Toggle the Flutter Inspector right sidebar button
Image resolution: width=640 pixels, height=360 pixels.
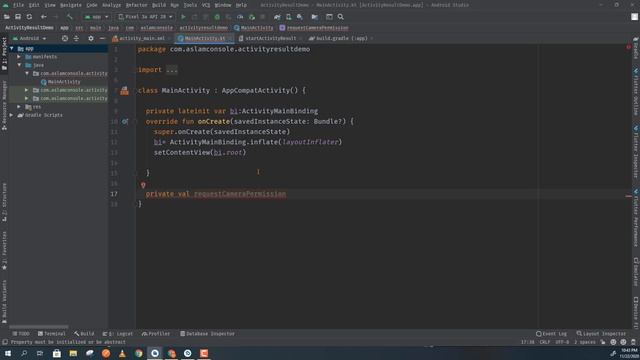(x=636, y=152)
